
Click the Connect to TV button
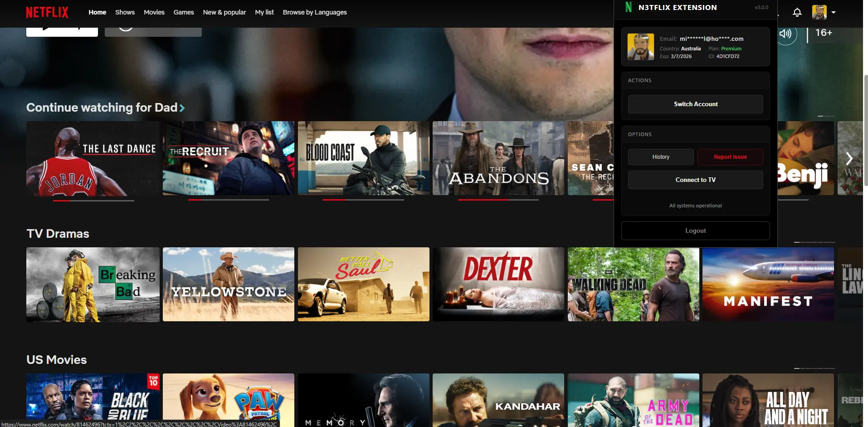coord(696,180)
